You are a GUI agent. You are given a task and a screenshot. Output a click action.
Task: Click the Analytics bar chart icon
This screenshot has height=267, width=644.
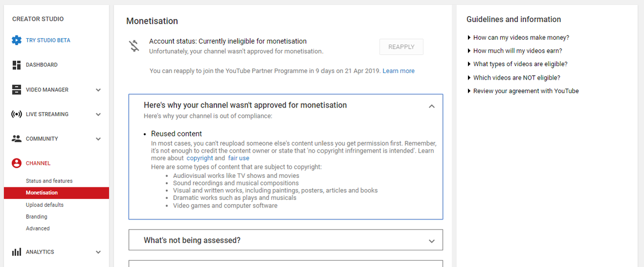17,252
